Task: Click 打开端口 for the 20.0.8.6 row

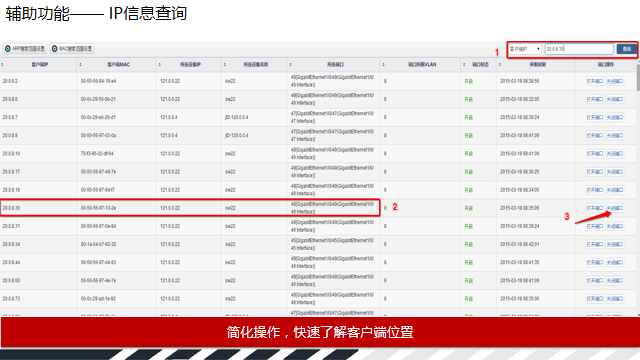Action: tap(594, 99)
